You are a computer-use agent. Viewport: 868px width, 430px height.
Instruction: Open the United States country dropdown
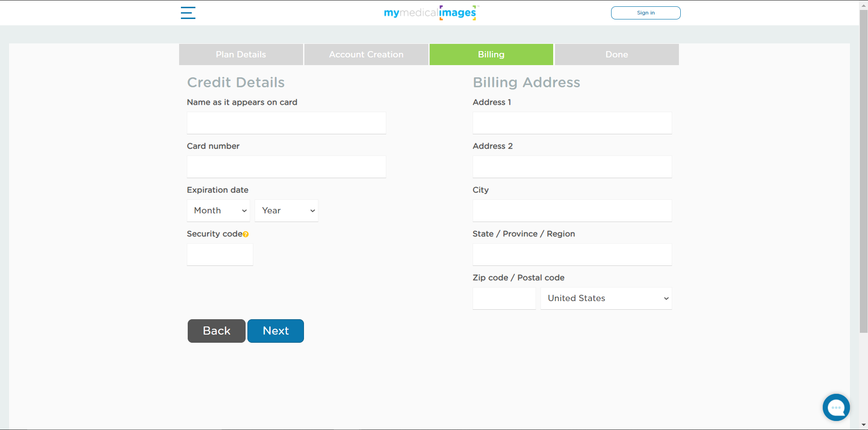[x=606, y=298]
